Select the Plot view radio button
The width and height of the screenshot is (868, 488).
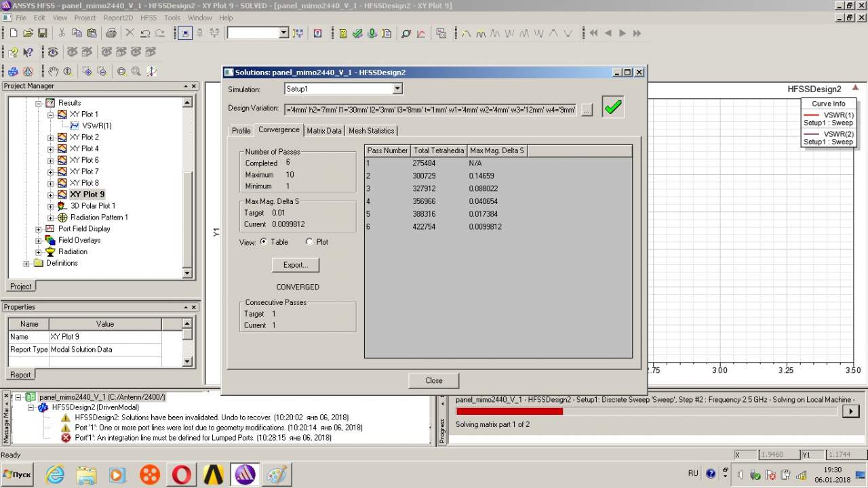(309, 242)
